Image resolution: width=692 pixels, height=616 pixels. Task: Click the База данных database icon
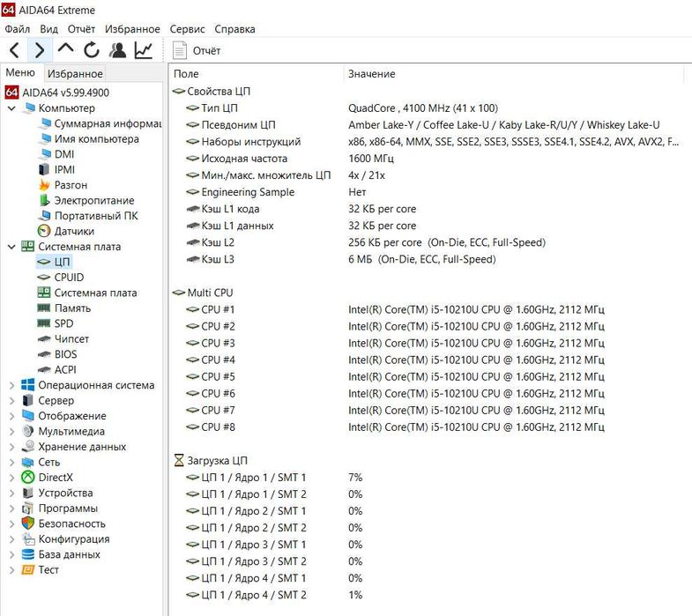(28, 554)
